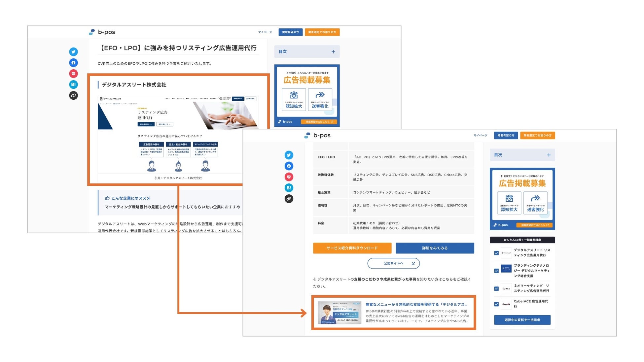Screen dimensions: 644x362
Task: Click the b-pos logo in left page header
Action: coord(102,32)
